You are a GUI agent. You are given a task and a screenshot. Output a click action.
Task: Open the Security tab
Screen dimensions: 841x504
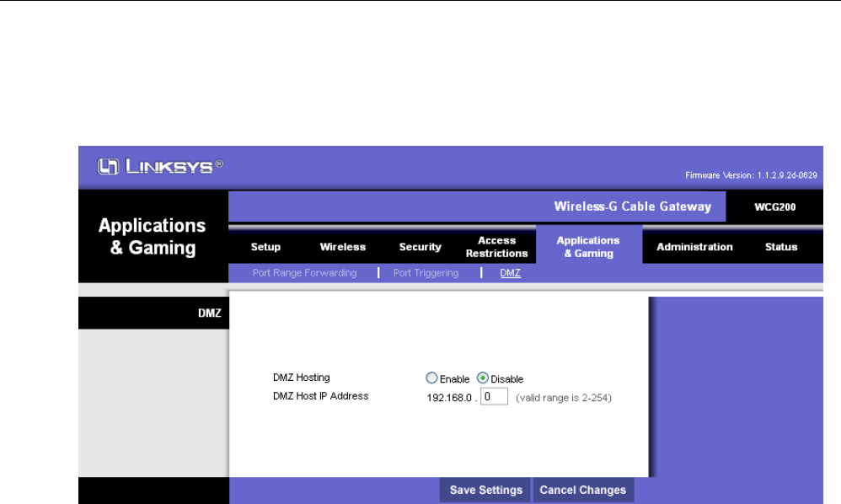click(x=420, y=247)
